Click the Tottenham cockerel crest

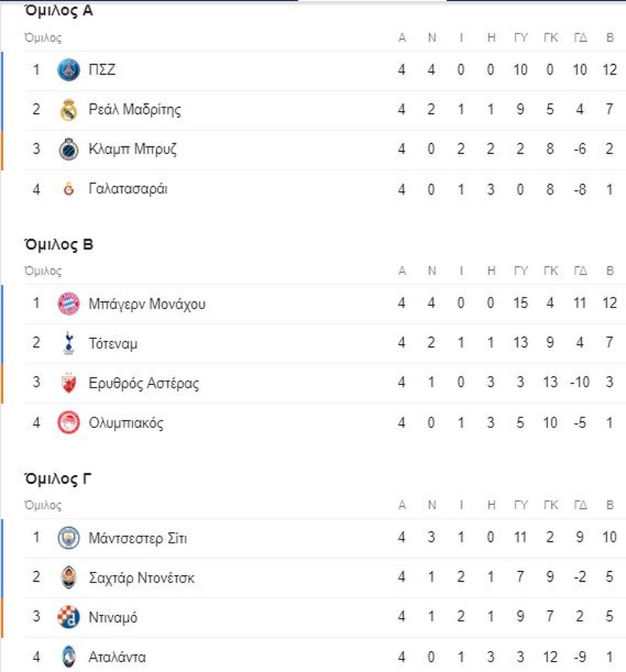point(68,343)
